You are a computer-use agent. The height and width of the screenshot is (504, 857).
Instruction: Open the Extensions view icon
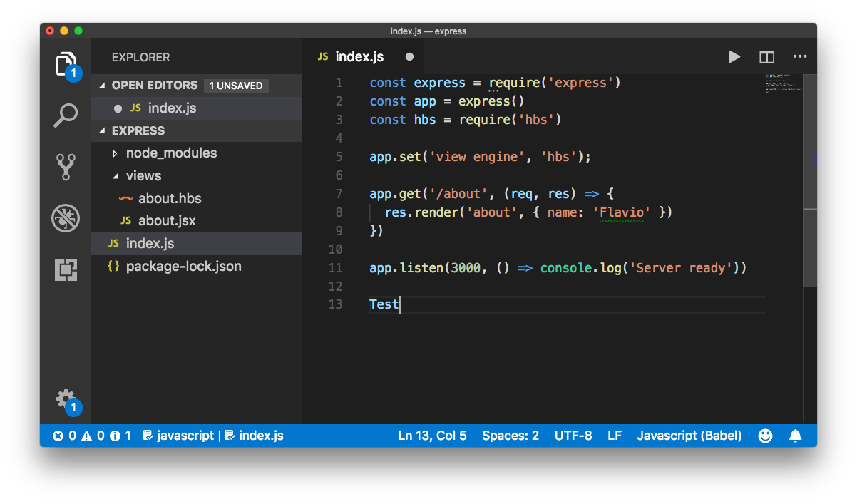(66, 269)
